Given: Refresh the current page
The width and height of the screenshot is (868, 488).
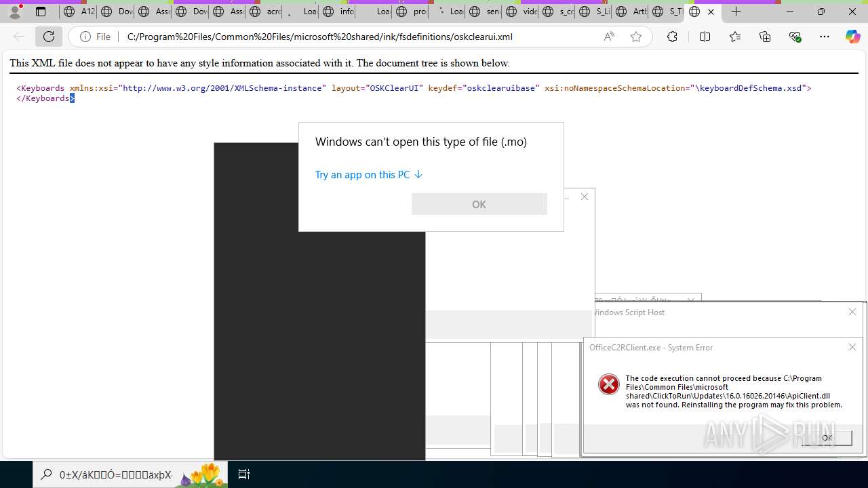Looking at the screenshot, I should click(49, 37).
